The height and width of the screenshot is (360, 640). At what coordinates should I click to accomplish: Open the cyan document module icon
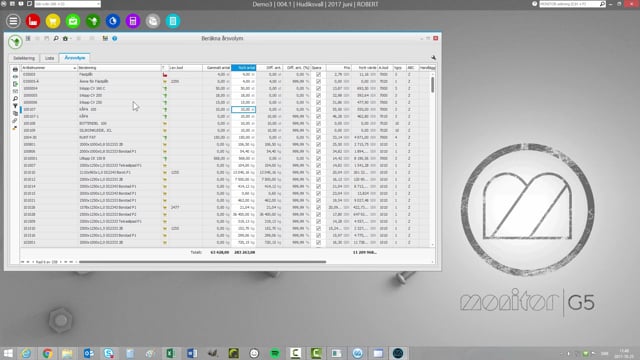(173, 21)
